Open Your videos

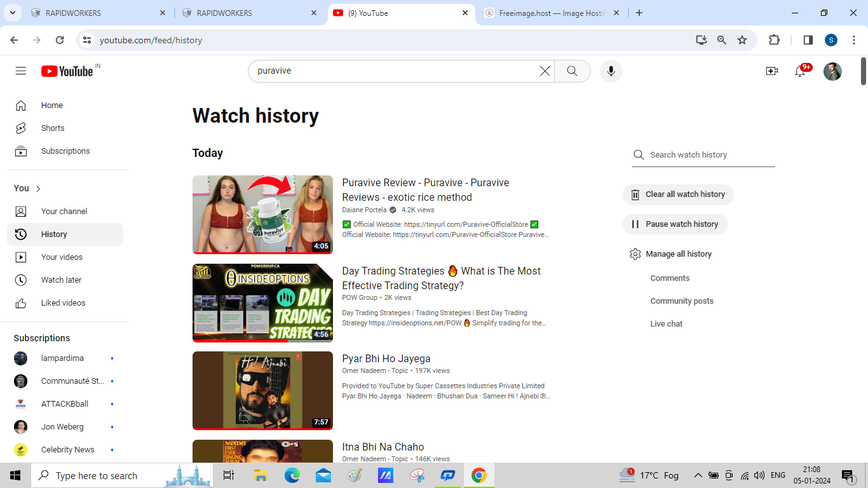[x=65, y=257]
